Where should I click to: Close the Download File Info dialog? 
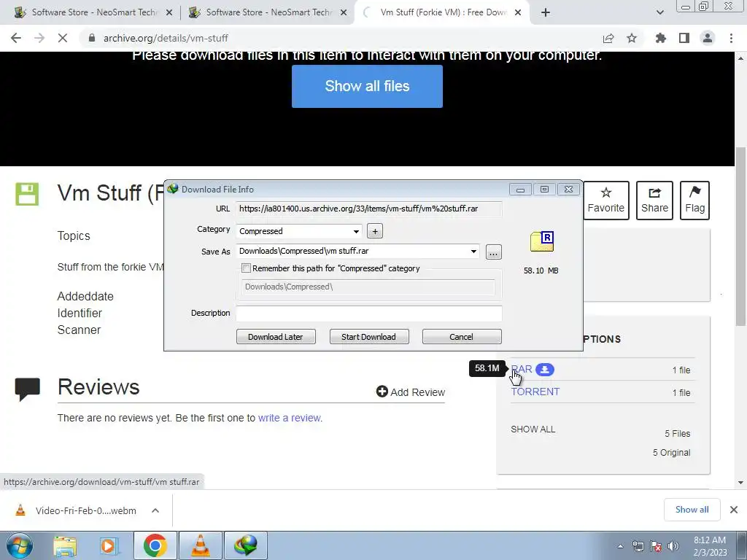568,190
